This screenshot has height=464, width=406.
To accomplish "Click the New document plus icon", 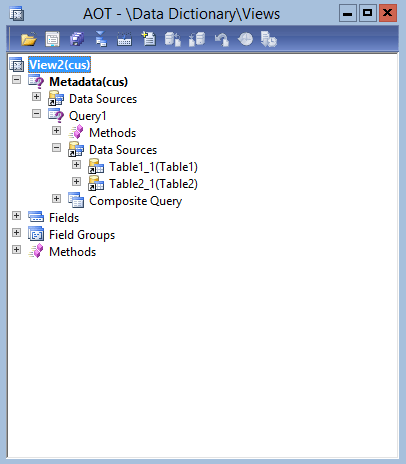I will (148, 39).
